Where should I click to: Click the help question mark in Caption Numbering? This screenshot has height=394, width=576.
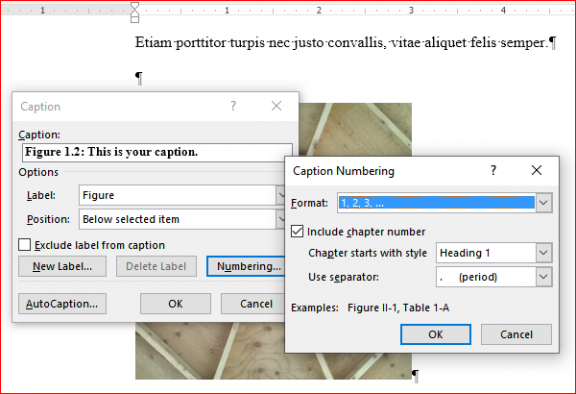(494, 170)
